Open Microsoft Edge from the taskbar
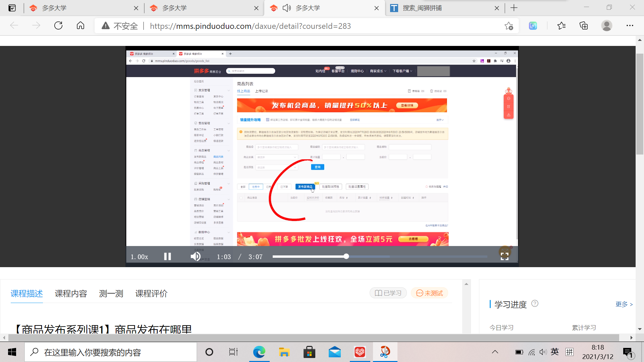Screen dimensions: 644x362 [x=259, y=352]
